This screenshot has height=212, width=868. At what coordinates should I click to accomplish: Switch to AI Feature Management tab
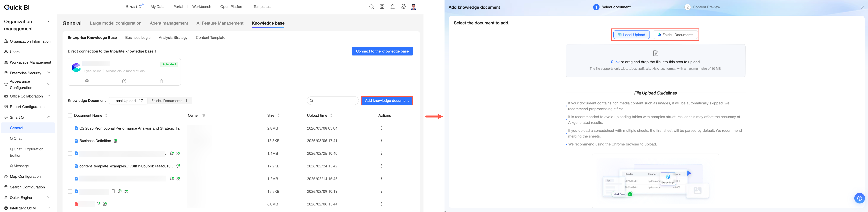point(220,23)
